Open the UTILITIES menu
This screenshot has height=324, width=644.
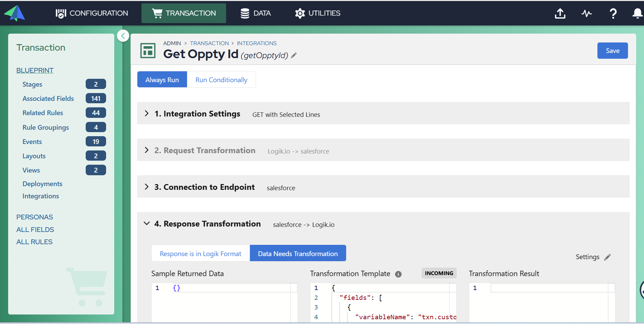[318, 13]
